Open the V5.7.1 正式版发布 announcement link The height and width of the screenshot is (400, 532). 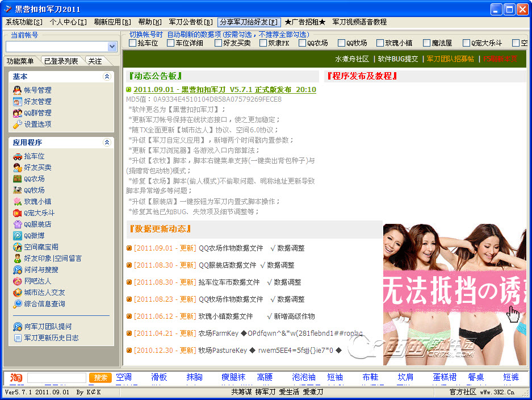click(224, 89)
